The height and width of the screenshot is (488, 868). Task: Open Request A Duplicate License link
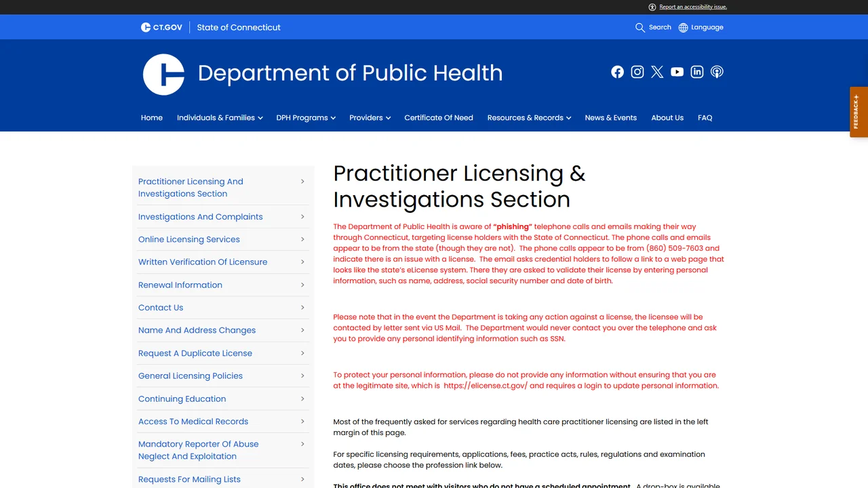[195, 353]
